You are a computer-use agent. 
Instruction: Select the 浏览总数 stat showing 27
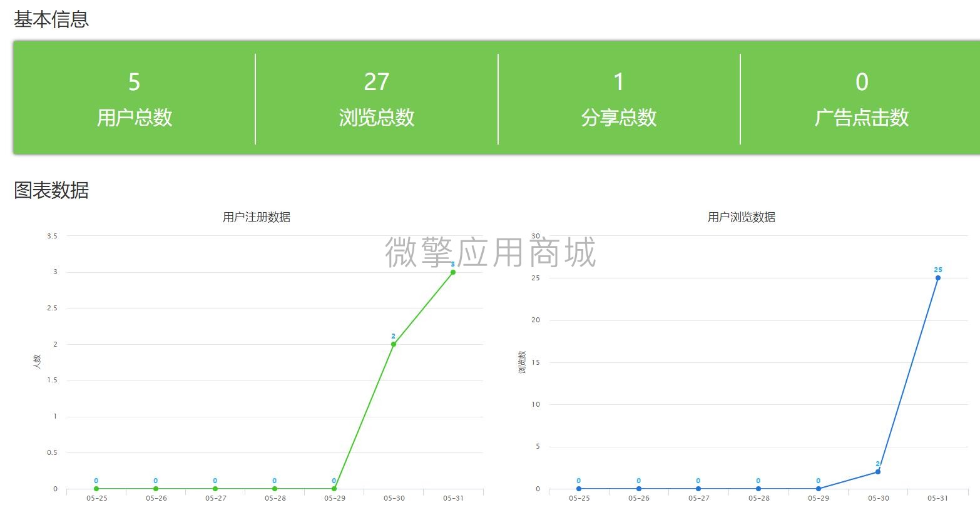click(x=376, y=99)
